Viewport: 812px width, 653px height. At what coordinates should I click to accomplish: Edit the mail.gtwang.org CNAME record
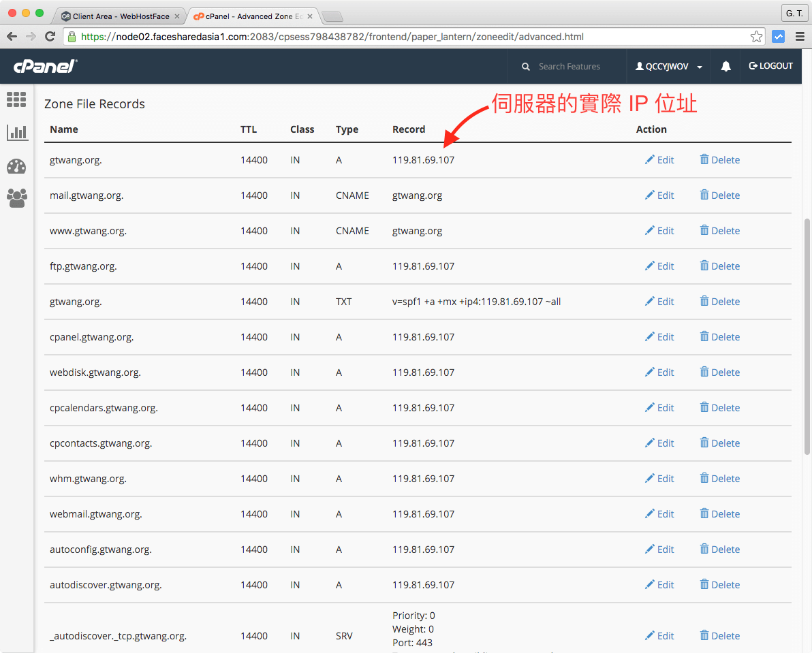tap(659, 195)
